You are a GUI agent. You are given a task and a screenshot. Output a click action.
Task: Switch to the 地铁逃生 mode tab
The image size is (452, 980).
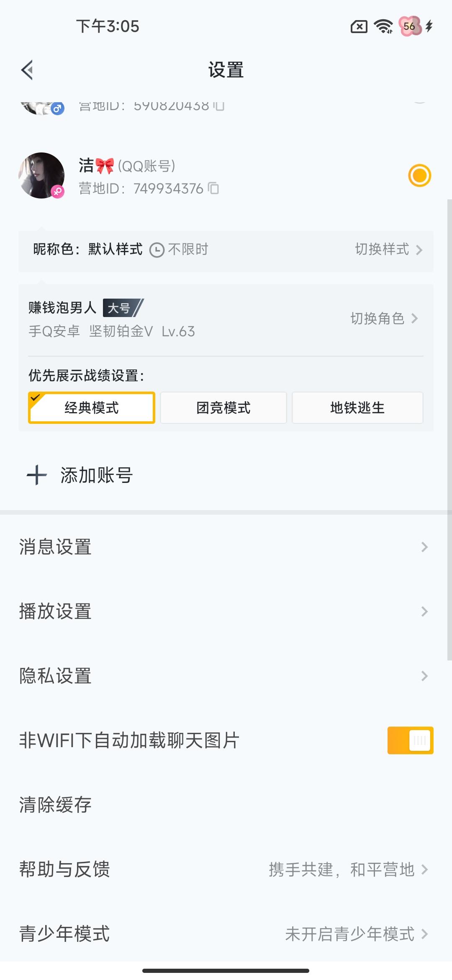[357, 407]
